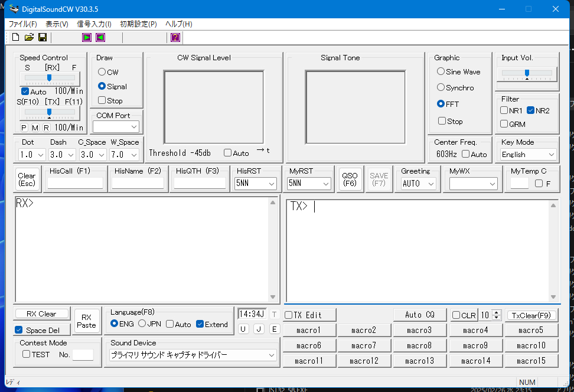Open help via the question mark icon
The image size is (574, 392).
[175, 37]
